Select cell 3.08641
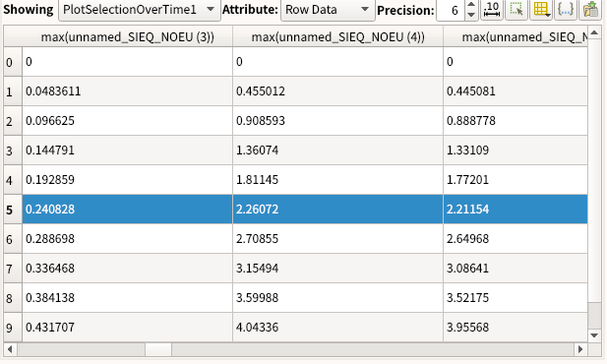Screen dimensions: 607x364 click(516, 269)
